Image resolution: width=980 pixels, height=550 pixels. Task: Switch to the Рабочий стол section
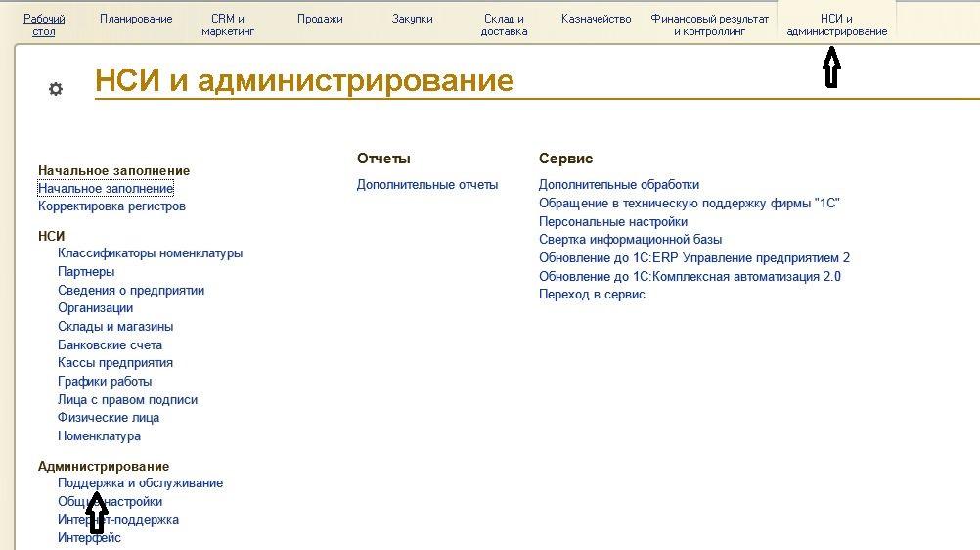tap(44, 25)
